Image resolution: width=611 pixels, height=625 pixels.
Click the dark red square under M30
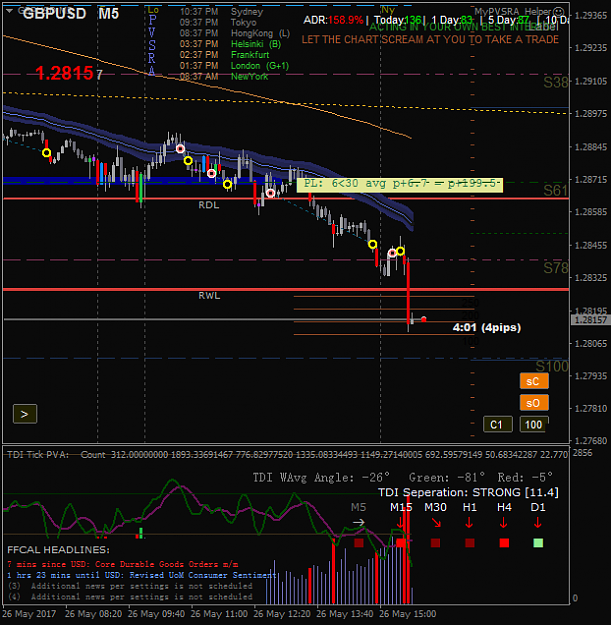click(435, 542)
